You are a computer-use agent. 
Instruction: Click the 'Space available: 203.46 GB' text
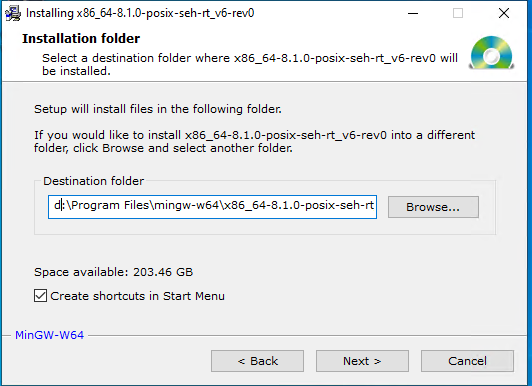coord(113,272)
